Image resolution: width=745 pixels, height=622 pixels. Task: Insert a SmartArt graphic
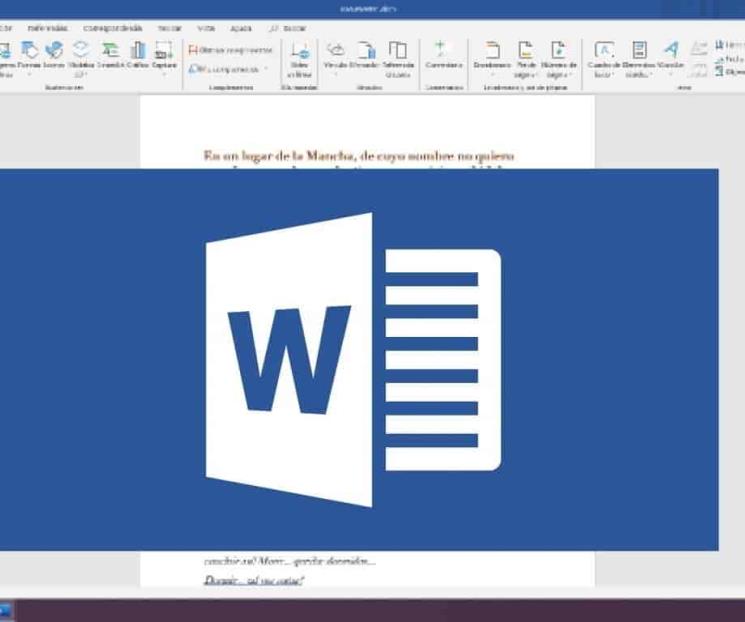(x=110, y=56)
